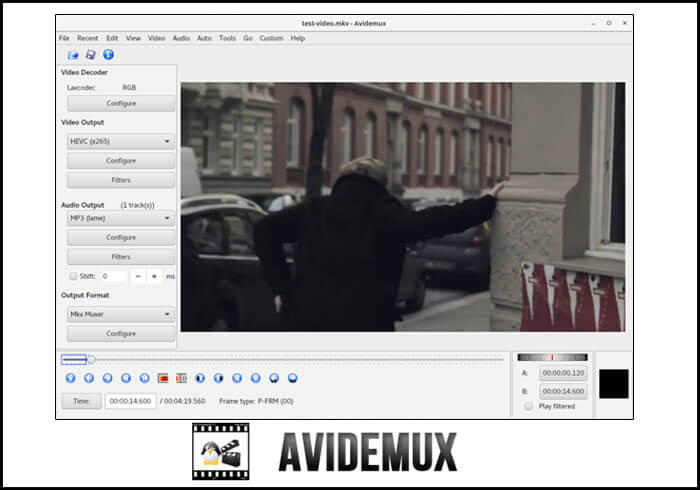Step back to the previous frame

click(x=89, y=378)
